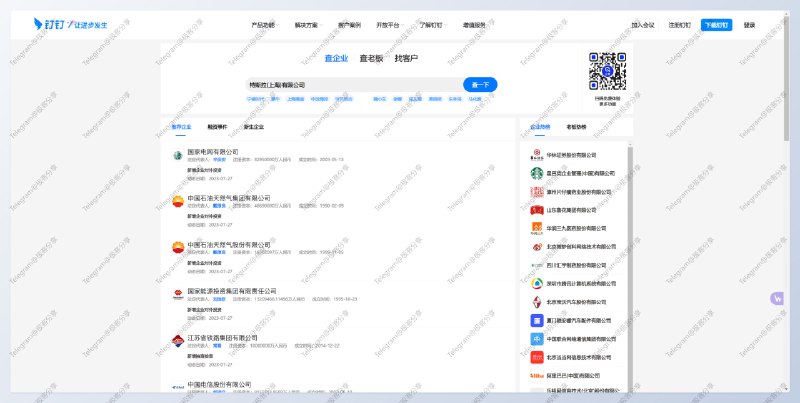
Task: Click the DingTalk logo in header
Action: pyautogui.click(x=70, y=24)
